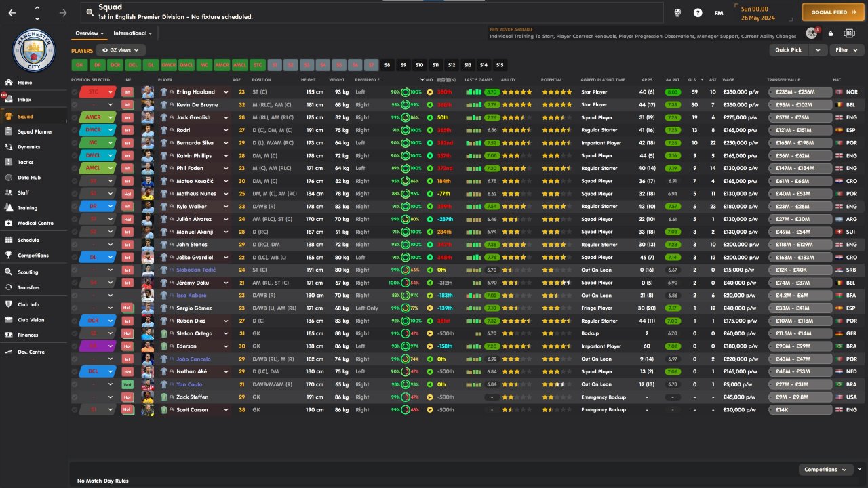Click the Quick Pick button
The image size is (868, 488).
[x=789, y=50]
